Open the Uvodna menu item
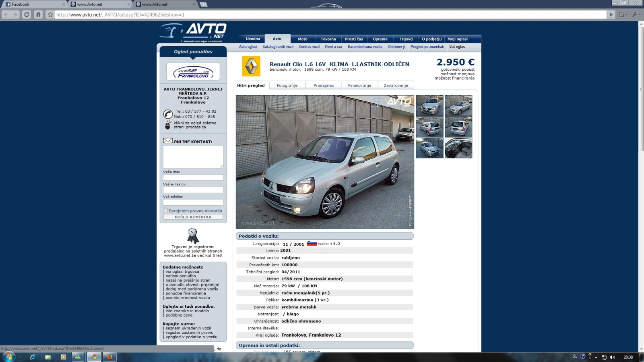The height and width of the screenshot is (362, 644). (x=253, y=39)
